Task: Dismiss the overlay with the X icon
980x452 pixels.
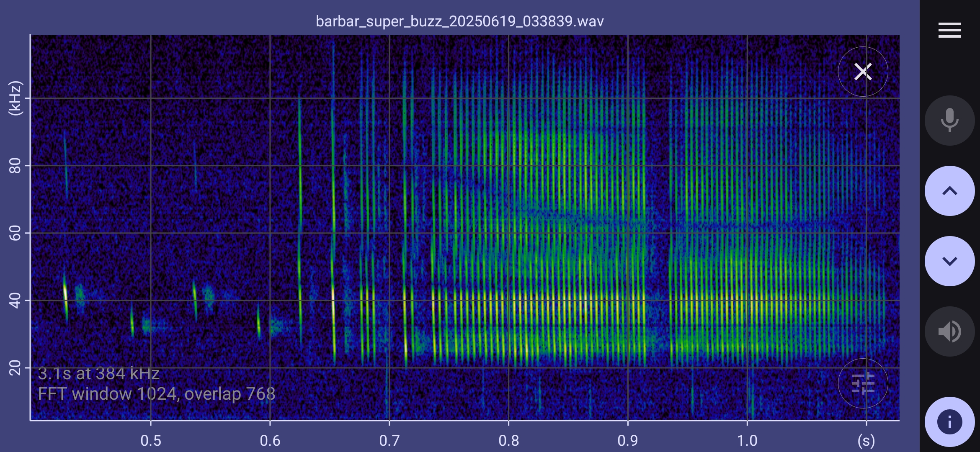Action: click(x=863, y=72)
